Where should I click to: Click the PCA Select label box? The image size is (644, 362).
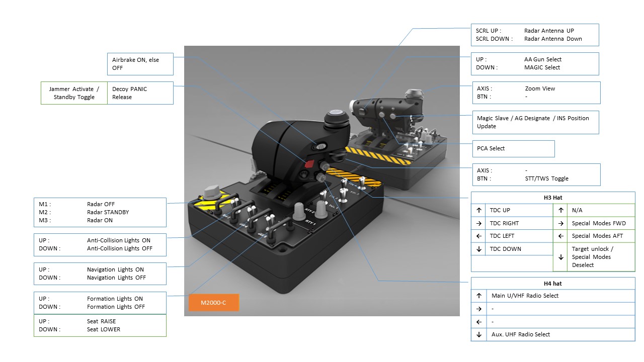point(513,149)
